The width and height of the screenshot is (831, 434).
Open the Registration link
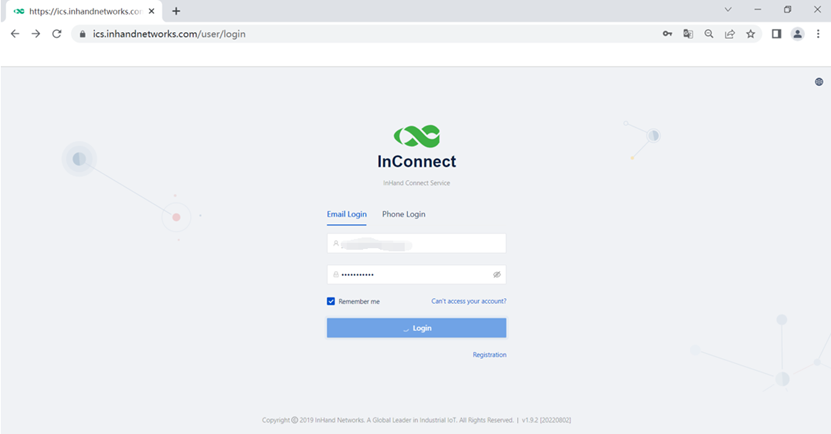[x=490, y=355]
